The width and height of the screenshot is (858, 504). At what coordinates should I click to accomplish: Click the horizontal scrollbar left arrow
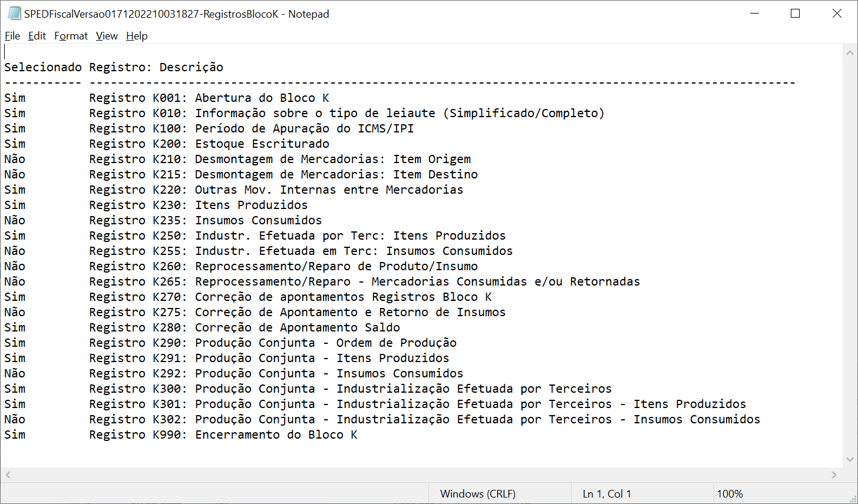point(8,475)
